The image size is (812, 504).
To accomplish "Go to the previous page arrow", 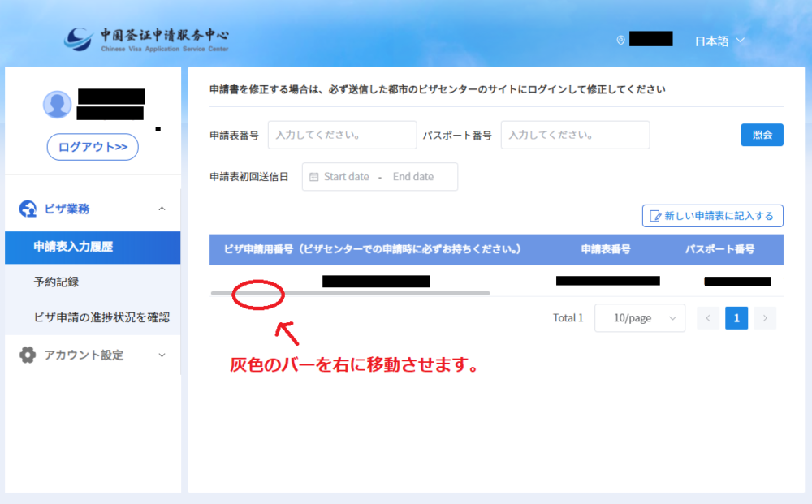I will point(708,318).
